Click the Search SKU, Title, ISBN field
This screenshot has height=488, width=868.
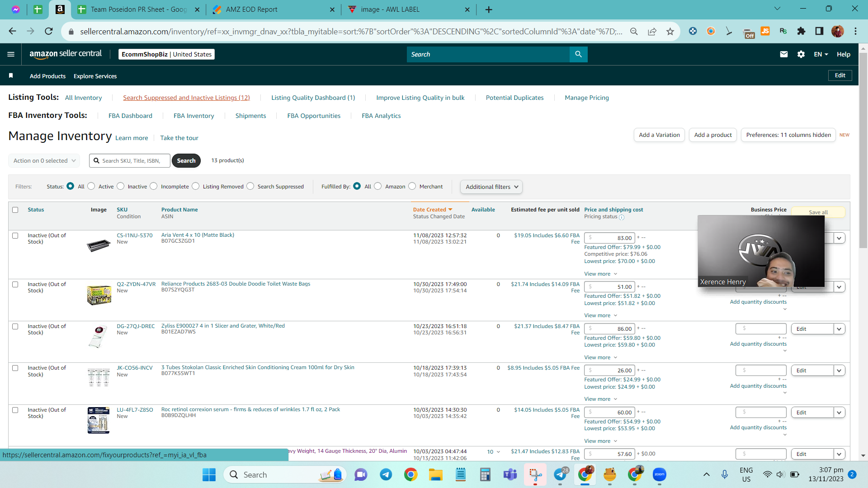pos(130,160)
